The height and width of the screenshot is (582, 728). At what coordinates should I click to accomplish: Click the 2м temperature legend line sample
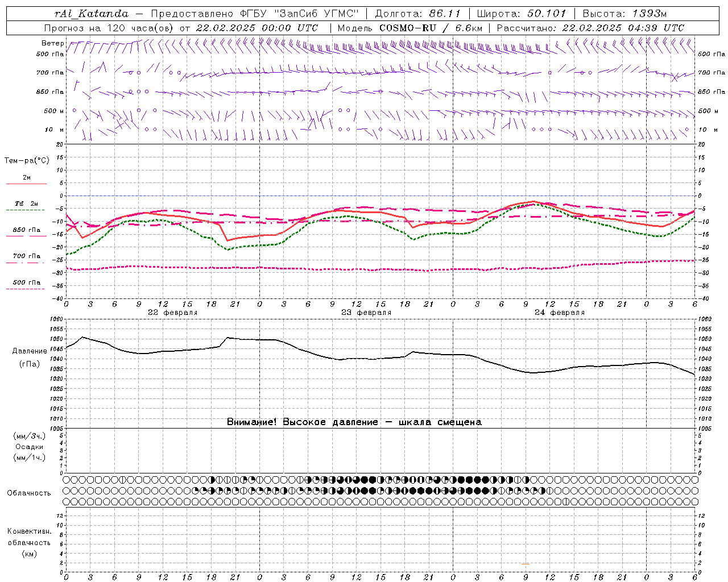27,184
